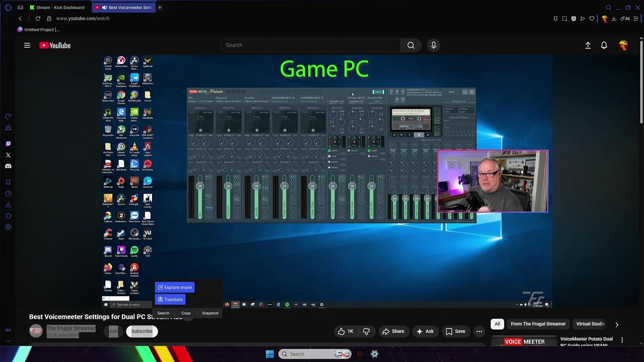Click the Opera pinboard pin icon
Image resolution: width=644 pixels, height=362 pixels.
[x=555, y=19]
